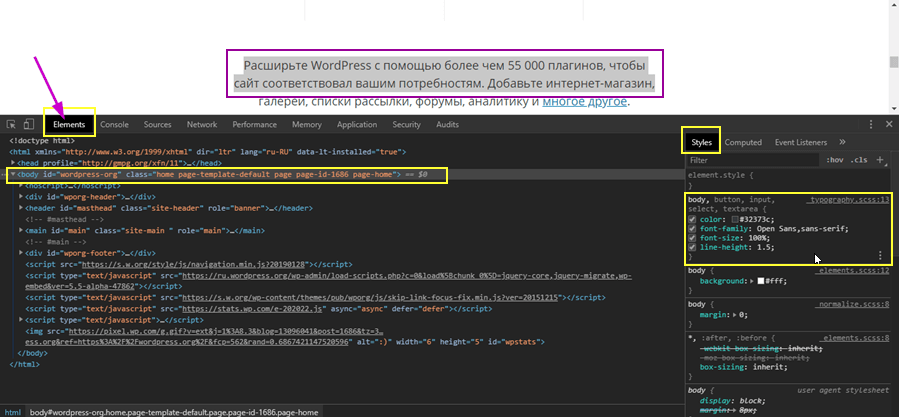The width and height of the screenshot is (899, 417).
Task: Collapse the body element node
Action: pos(13,174)
